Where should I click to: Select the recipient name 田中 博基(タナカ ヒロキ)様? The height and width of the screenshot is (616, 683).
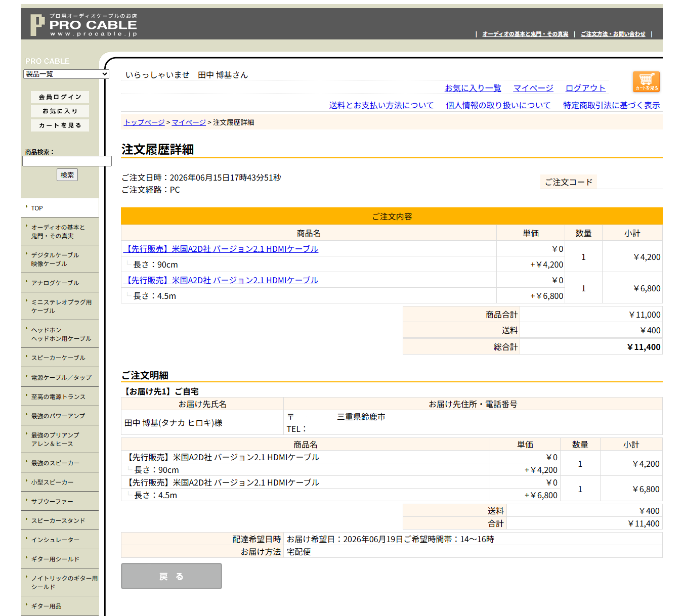(x=174, y=423)
